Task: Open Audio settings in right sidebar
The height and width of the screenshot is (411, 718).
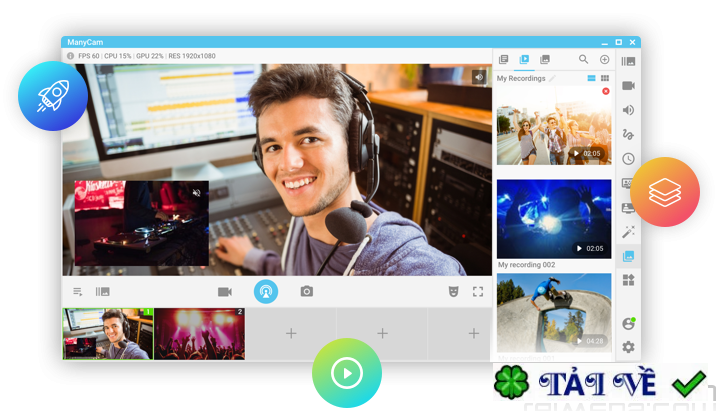Action: tap(628, 110)
